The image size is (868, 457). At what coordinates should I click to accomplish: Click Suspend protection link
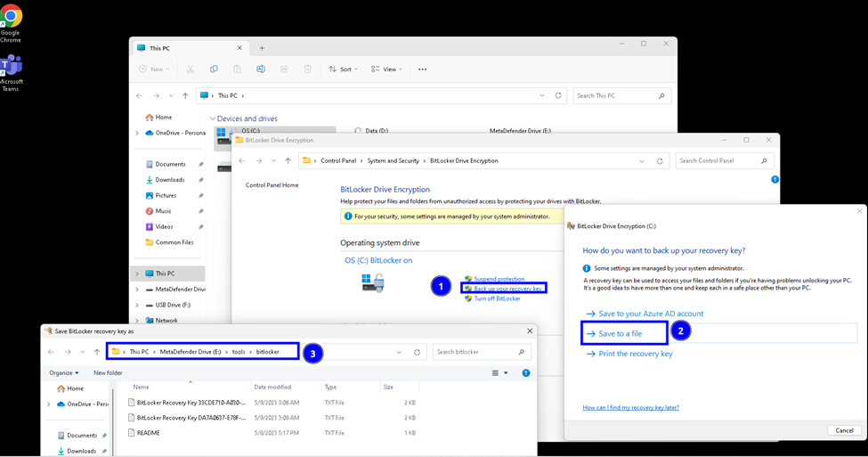pos(499,279)
